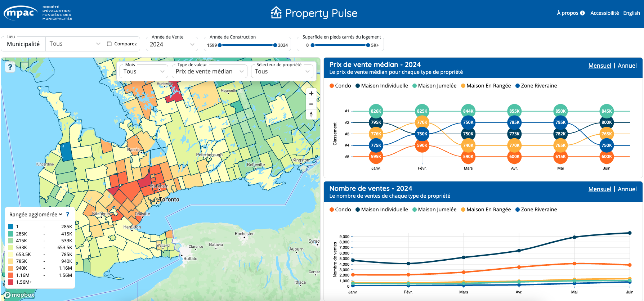
Task: Click the Hamilton label on map
Action: coord(132,227)
